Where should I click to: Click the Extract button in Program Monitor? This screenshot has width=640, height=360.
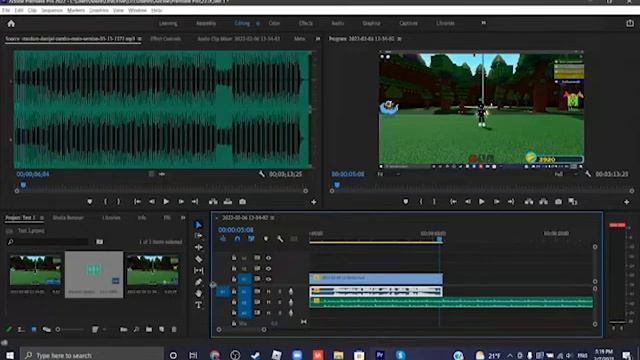543,202
